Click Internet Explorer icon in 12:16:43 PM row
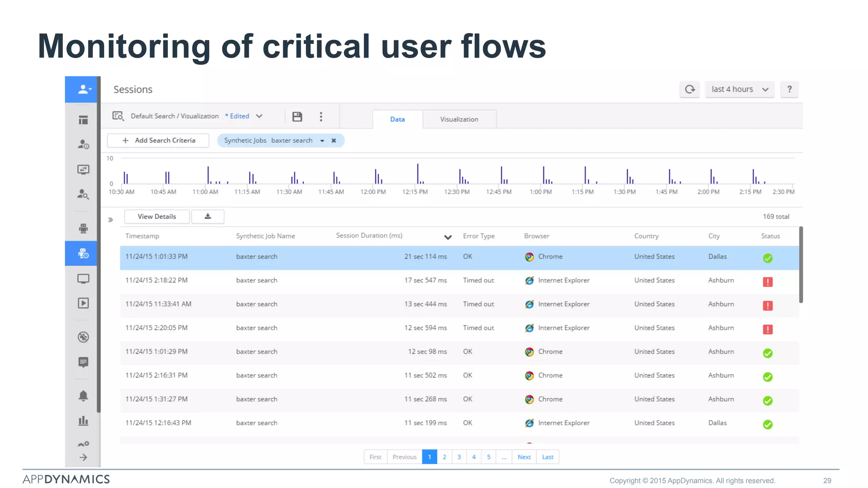868x488 pixels. click(x=529, y=423)
